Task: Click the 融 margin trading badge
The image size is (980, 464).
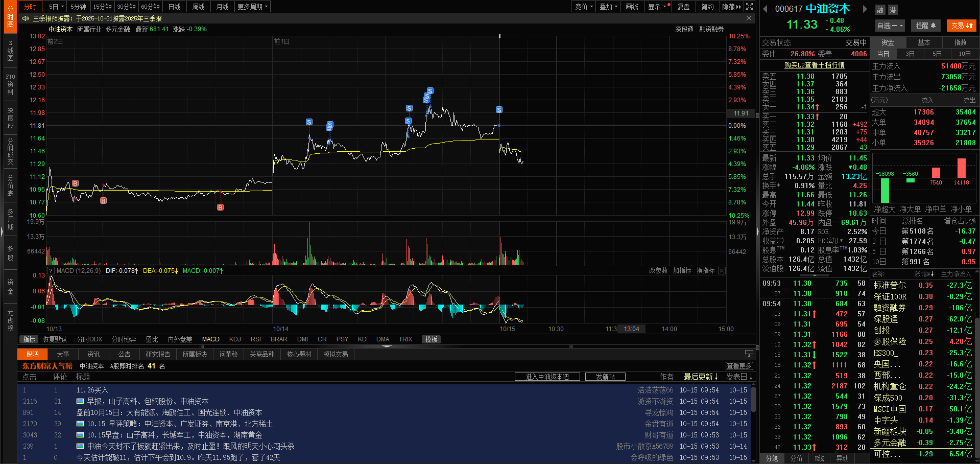Action: (x=880, y=10)
